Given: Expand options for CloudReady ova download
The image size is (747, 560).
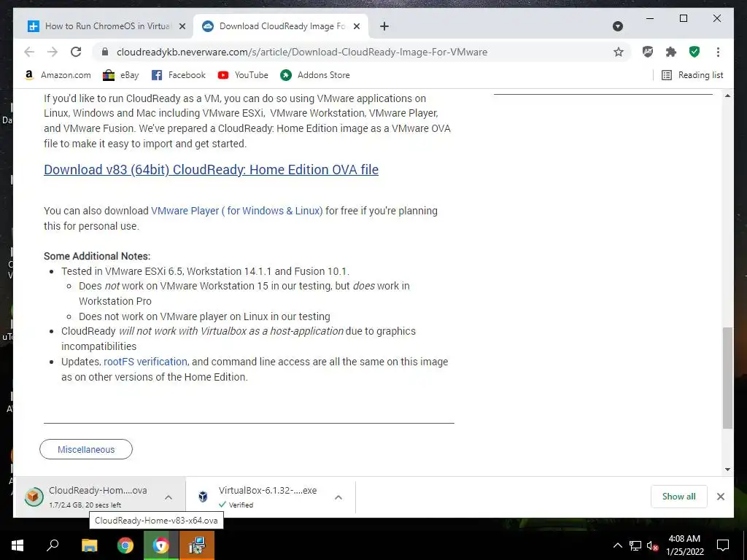Looking at the screenshot, I should 169,497.
